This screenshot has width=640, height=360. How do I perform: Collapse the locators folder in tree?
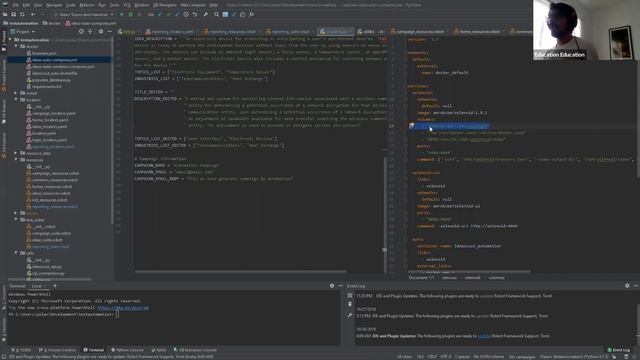coord(16,100)
